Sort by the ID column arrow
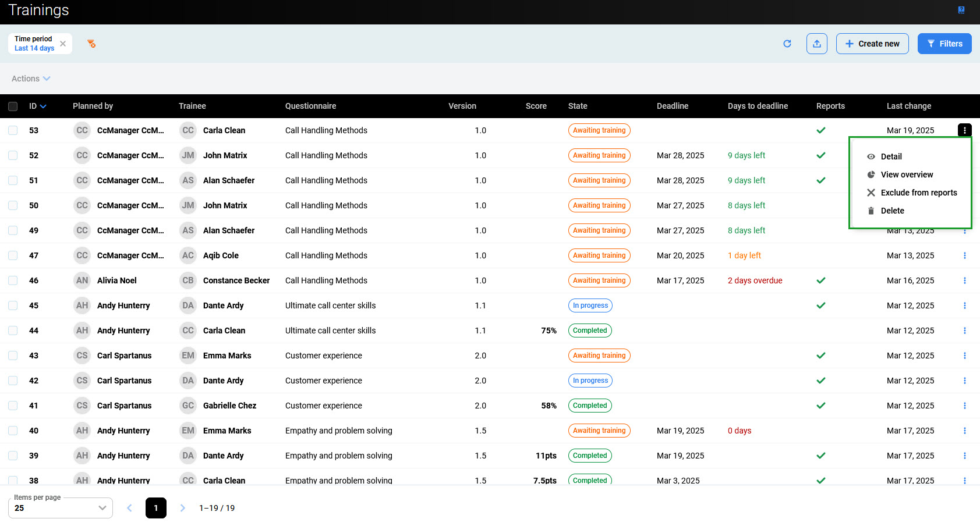Viewport: 980px width, 526px height. pyautogui.click(x=43, y=106)
